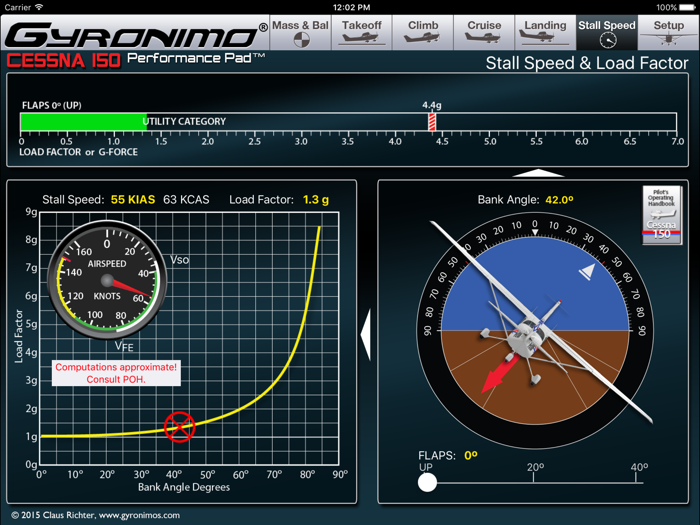700x525 pixels.
Task: Click the CESSNA 150 title text
Action: 64,60
